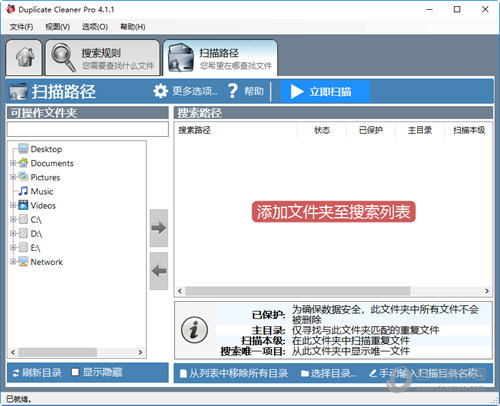Expand the E:\ drive node
This screenshot has height=406, width=500.
pos(13,247)
